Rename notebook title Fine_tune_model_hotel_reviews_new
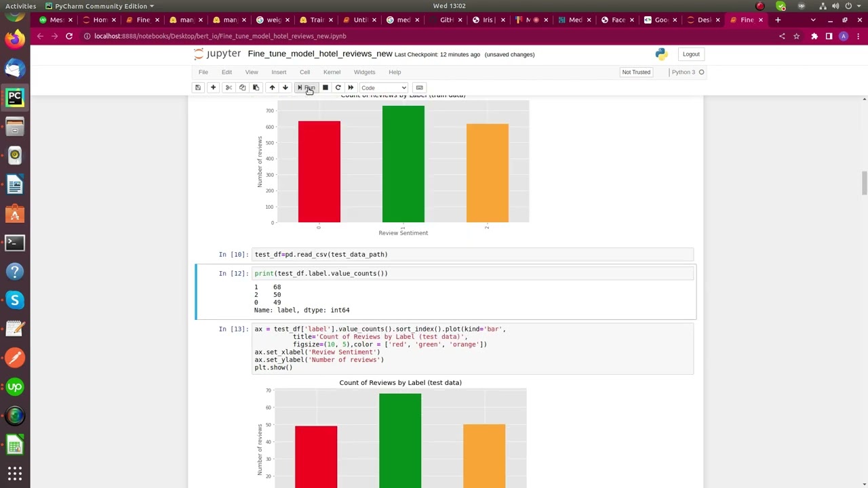This screenshot has width=868, height=488. (x=320, y=54)
